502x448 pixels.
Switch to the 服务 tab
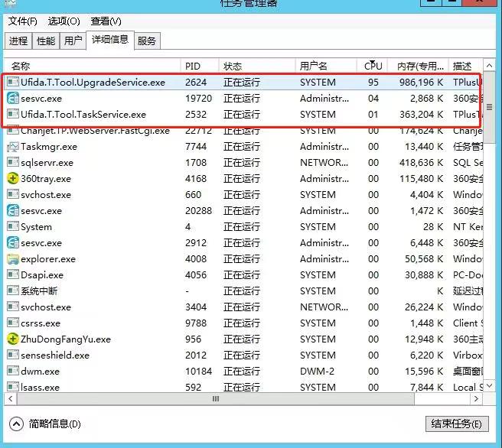[x=147, y=41]
